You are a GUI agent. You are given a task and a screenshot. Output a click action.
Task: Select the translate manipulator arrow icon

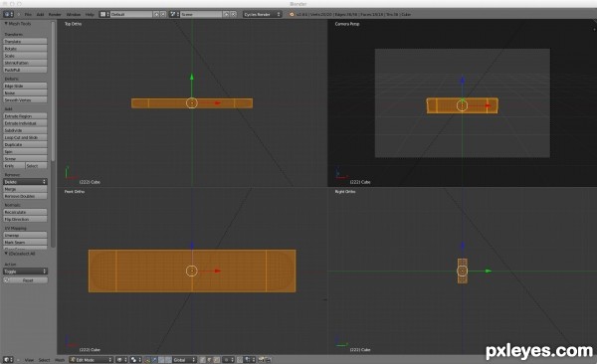pos(154,359)
